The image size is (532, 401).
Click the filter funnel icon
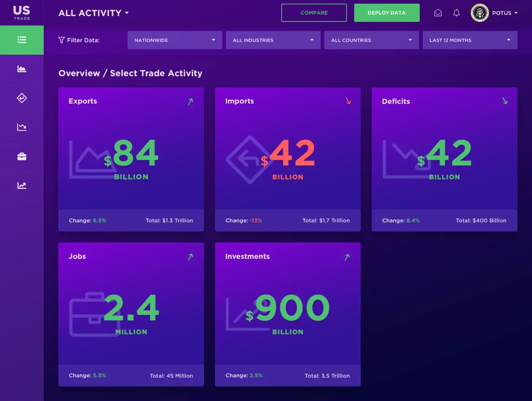point(61,40)
